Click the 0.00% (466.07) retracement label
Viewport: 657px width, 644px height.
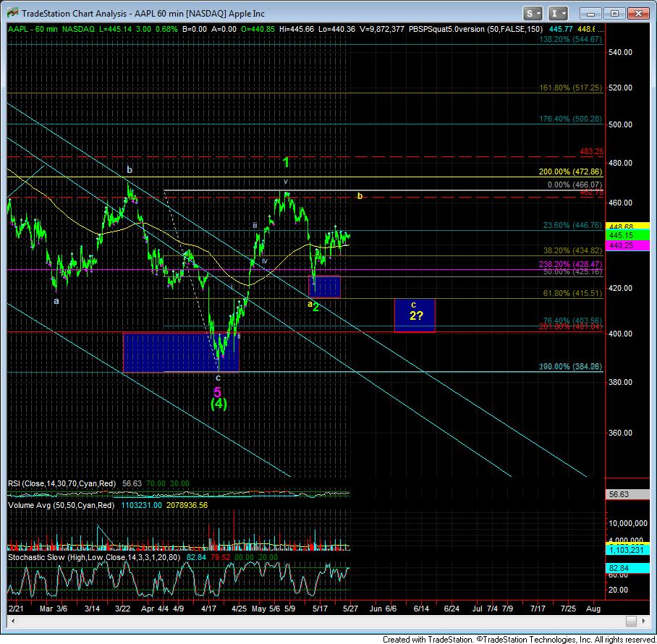(x=575, y=185)
